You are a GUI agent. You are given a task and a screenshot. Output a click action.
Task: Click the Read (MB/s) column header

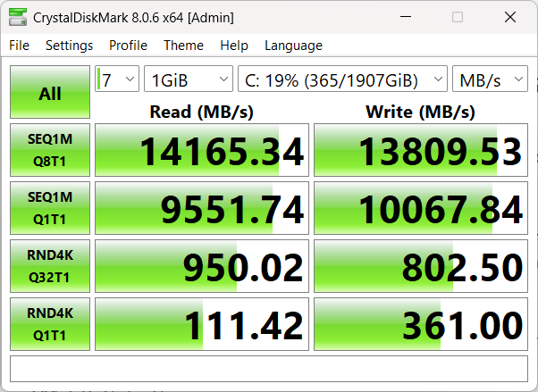point(202,112)
